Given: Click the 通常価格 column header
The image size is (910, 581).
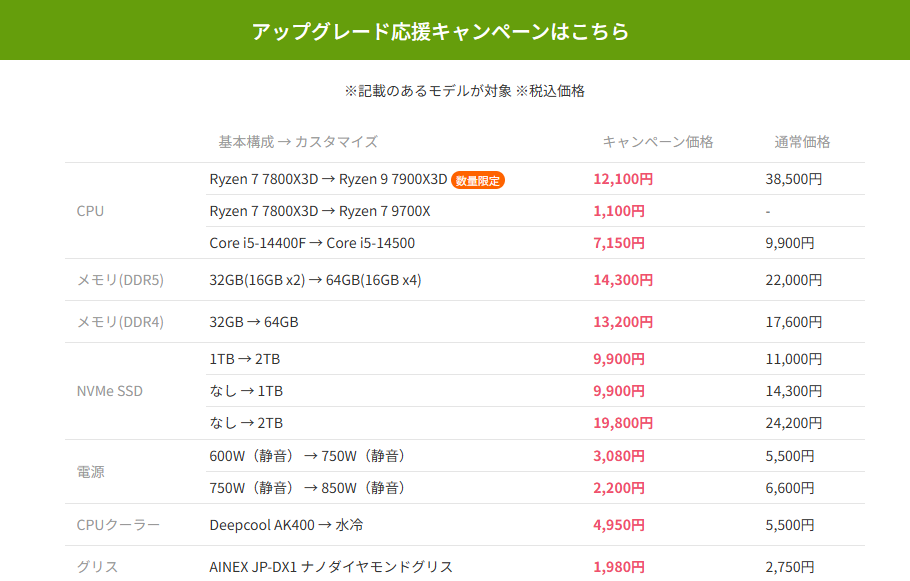Looking at the screenshot, I should pyautogui.click(x=803, y=141).
